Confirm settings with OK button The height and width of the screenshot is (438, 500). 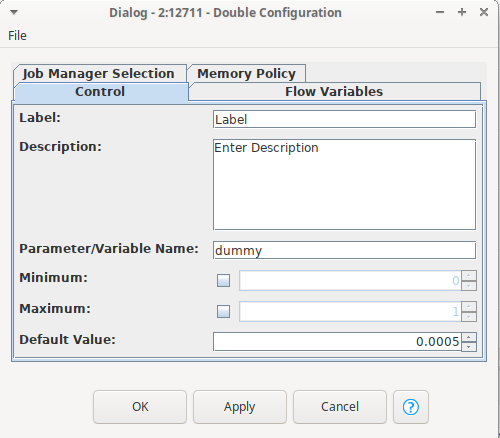click(x=140, y=407)
